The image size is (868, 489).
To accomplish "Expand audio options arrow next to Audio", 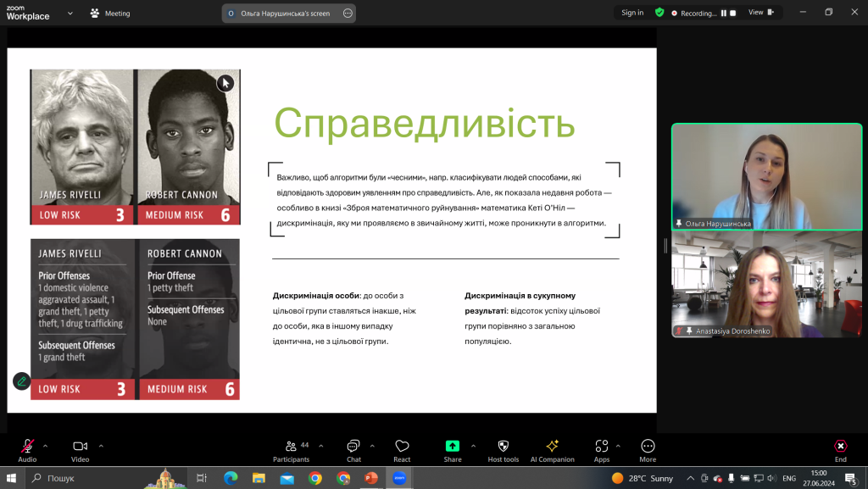I will (46, 446).
